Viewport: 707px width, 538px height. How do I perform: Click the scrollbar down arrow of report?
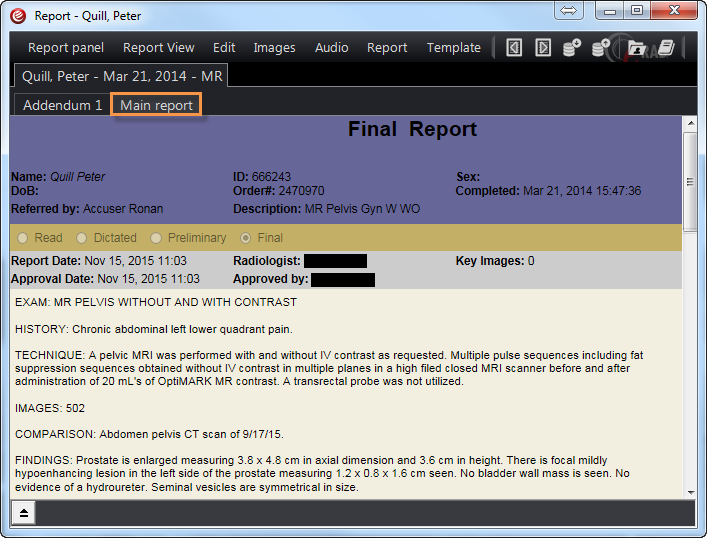click(x=689, y=490)
